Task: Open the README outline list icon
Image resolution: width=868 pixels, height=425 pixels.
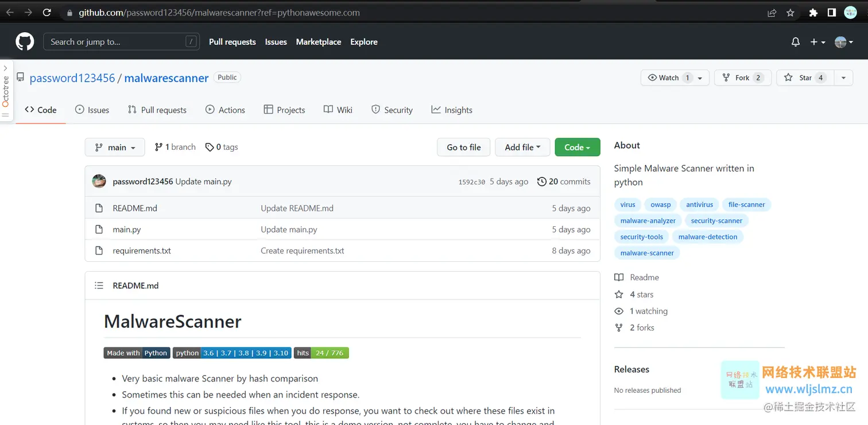Action: [99, 285]
